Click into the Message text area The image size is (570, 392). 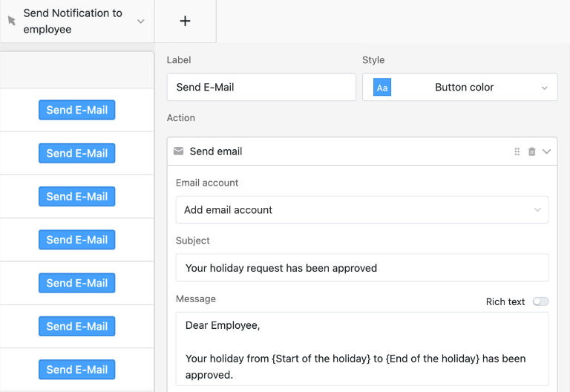(362, 349)
